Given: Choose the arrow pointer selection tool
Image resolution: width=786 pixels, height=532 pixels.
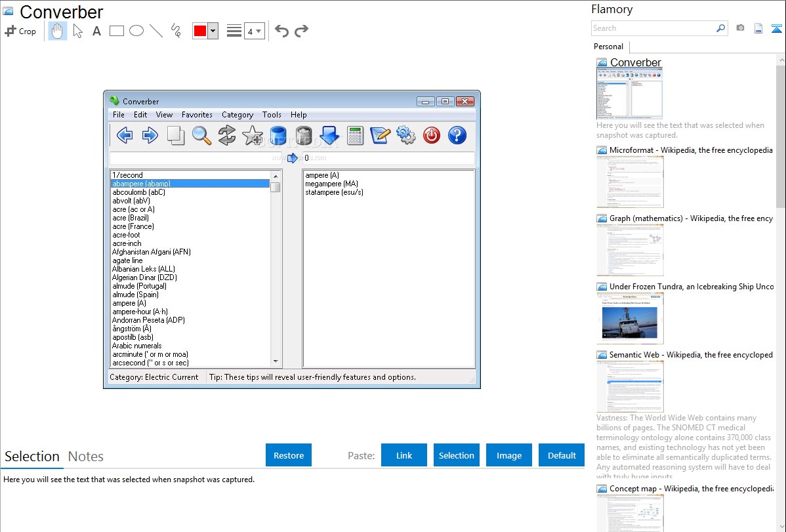Looking at the screenshot, I should [78, 31].
